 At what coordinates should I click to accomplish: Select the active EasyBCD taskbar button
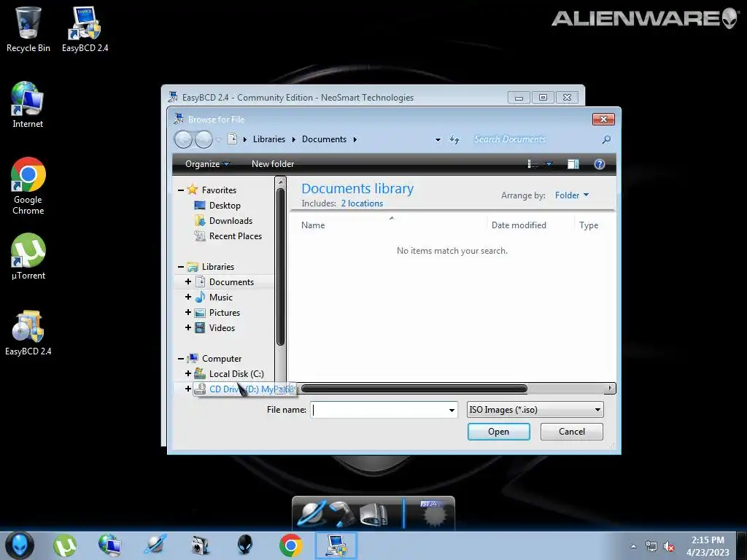click(x=336, y=545)
